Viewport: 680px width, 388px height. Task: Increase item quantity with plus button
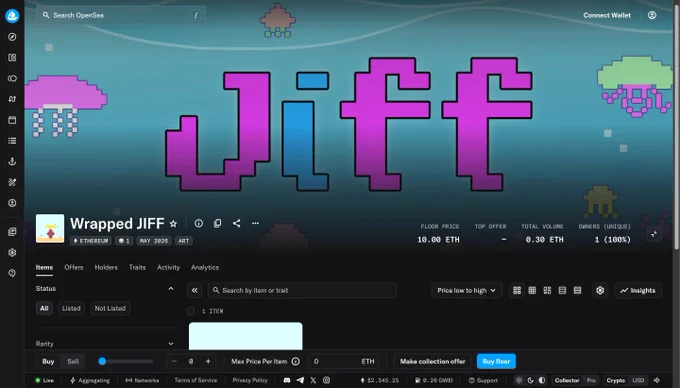208,362
